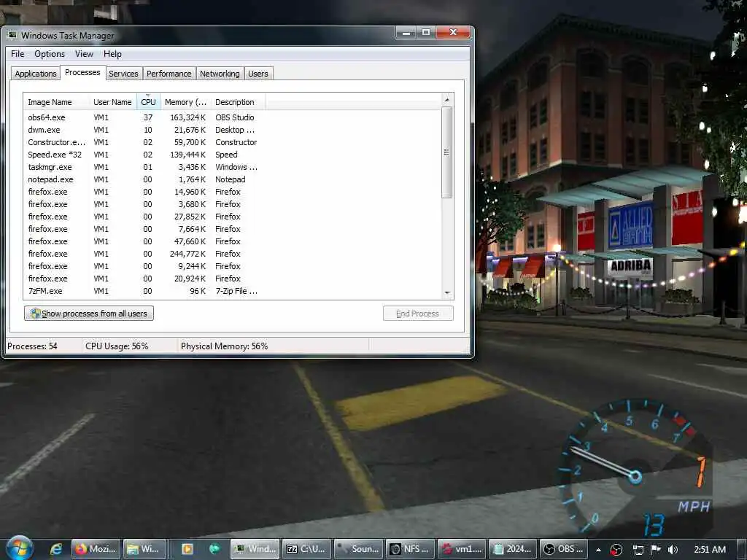Select the Windows Task Manager taskbar button
This screenshot has height=560, width=747.
pos(255,549)
